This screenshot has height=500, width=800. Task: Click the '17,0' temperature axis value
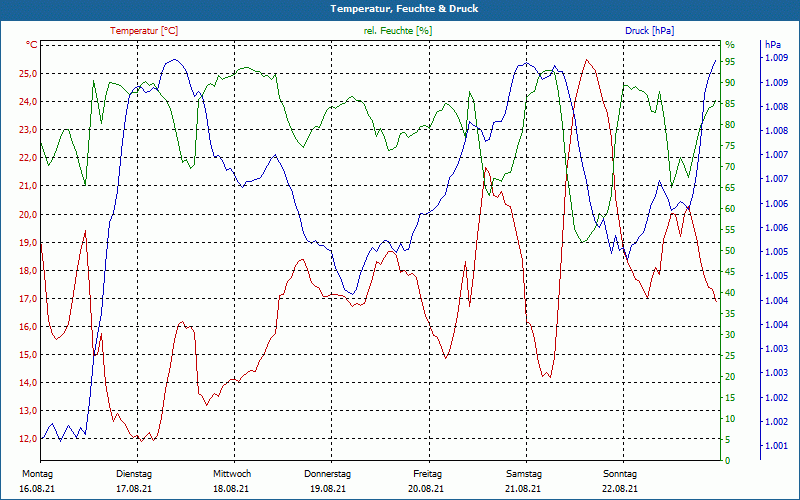tap(28, 298)
